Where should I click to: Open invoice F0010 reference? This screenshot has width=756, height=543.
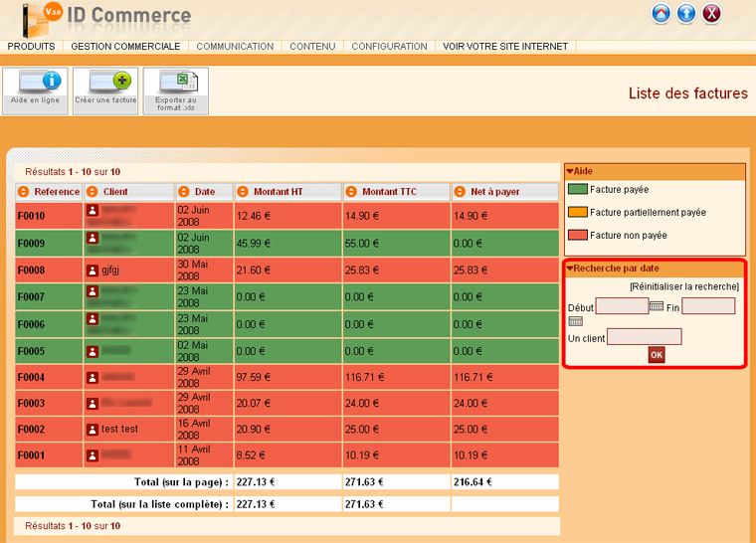(32, 216)
